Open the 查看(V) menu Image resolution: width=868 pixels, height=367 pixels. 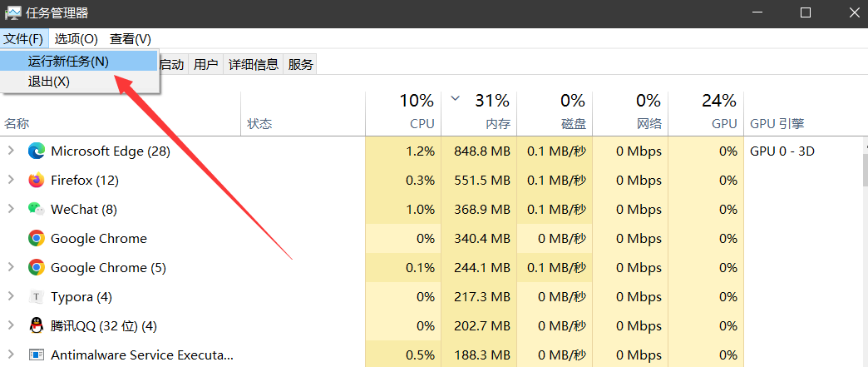tap(130, 39)
